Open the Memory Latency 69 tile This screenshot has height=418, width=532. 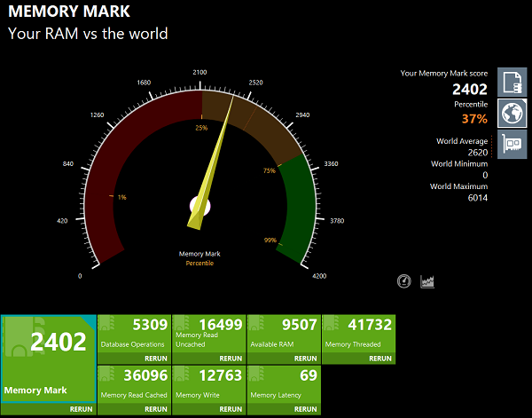point(284,385)
